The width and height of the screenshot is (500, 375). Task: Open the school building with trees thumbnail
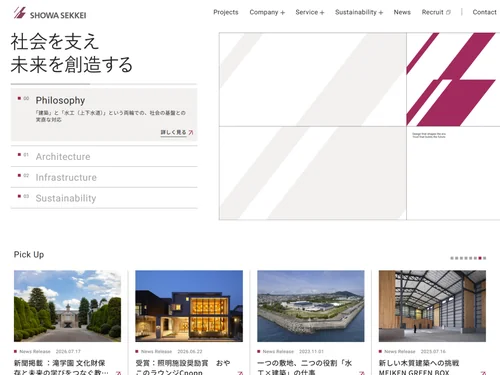pos(67,306)
